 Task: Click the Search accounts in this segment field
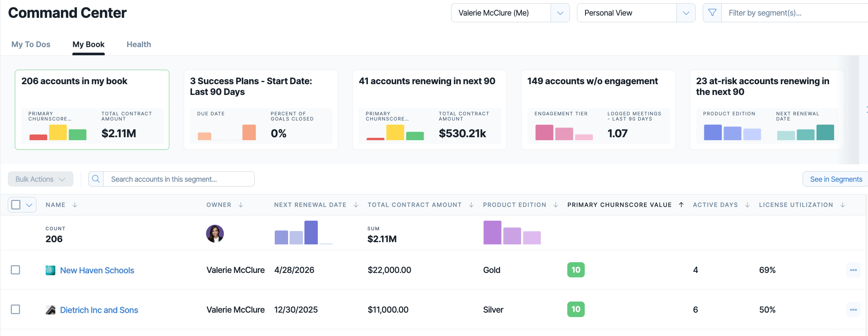[x=179, y=179]
